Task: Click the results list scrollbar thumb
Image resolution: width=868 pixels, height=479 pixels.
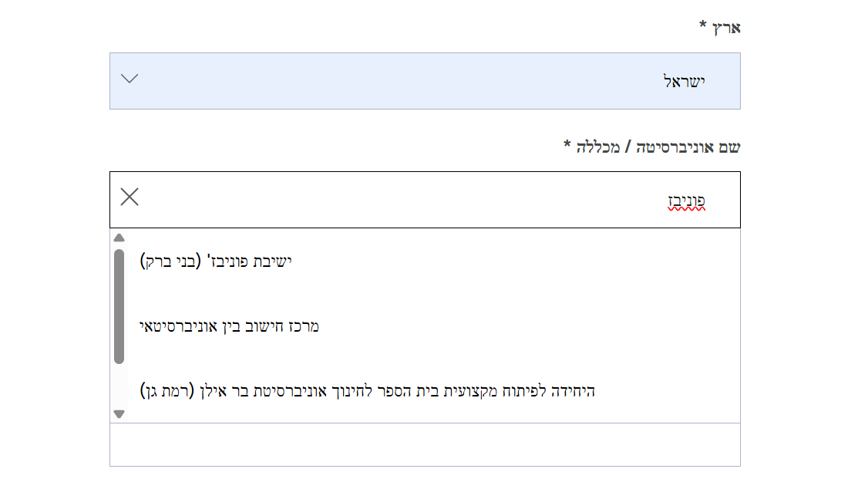Action: tap(119, 305)
